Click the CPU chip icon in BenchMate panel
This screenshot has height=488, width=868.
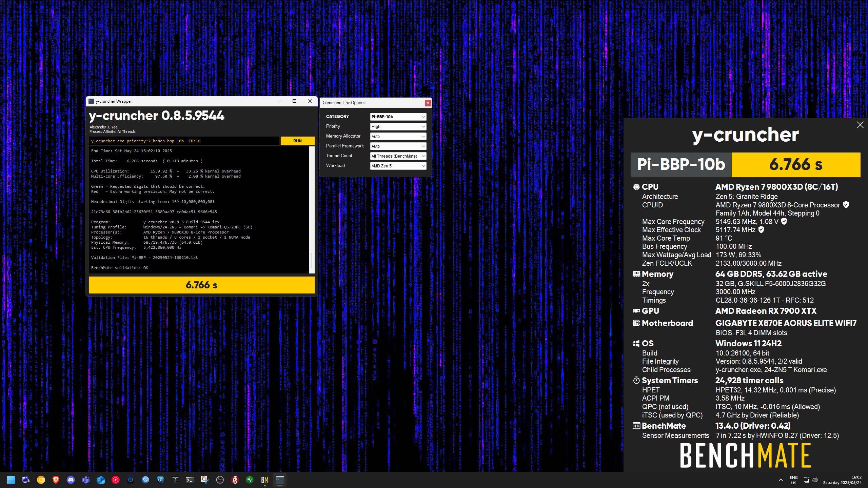636,187
